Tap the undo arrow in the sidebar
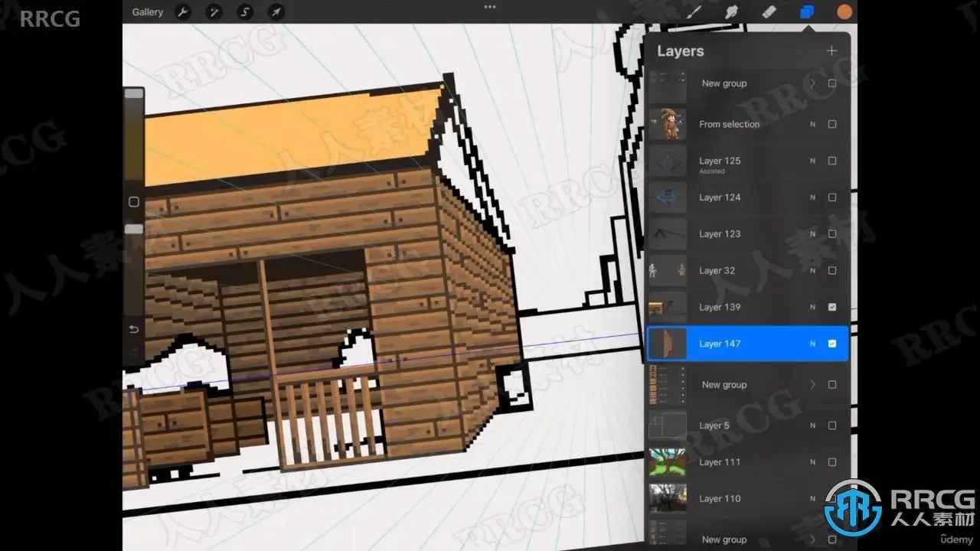980x551 pixels. (133, 329)
